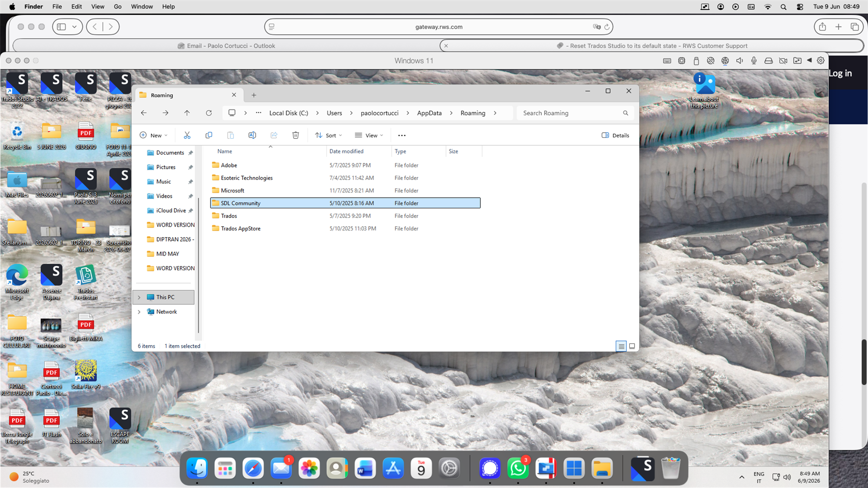This screenshot has height=488, width=868.
Task: Open the Window menu
Action: pos(142,7)
